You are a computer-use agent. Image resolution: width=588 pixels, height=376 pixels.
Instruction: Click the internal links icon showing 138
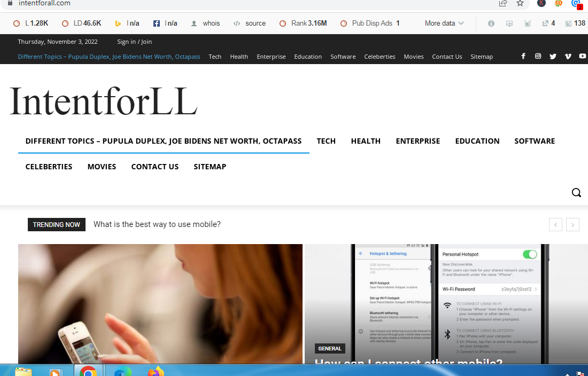pyautogui.click(x=575, y=23)
